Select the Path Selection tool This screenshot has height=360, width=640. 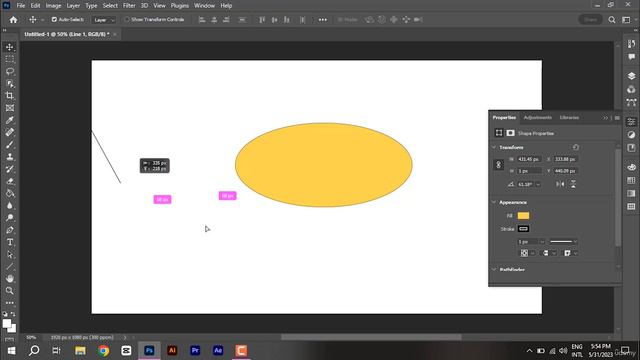pyautogui.click(x=9, y=254)
